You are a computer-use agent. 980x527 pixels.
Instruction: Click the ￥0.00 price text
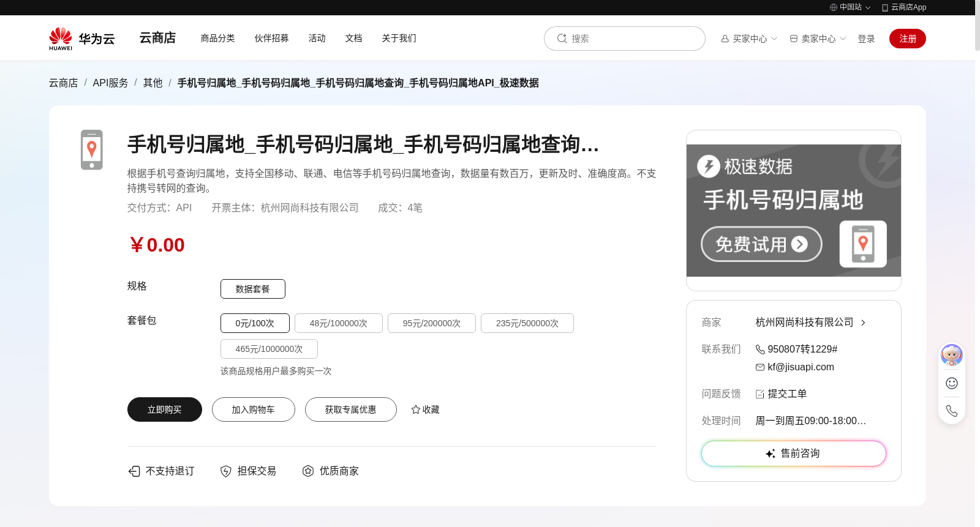click(157, 245)
